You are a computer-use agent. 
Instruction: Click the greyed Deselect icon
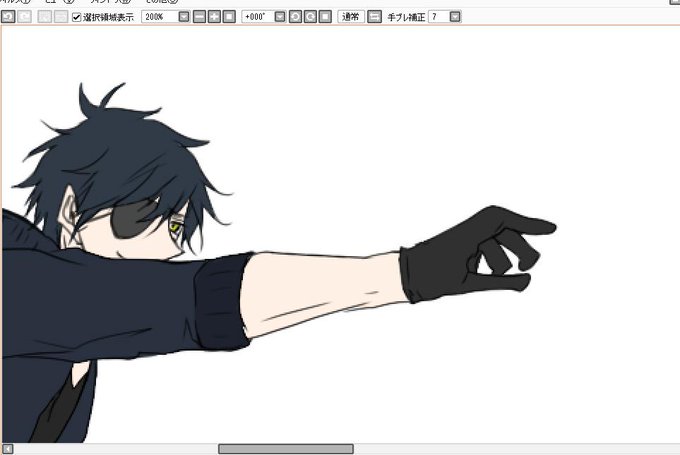pyautogui.click(x=45, y=17)
